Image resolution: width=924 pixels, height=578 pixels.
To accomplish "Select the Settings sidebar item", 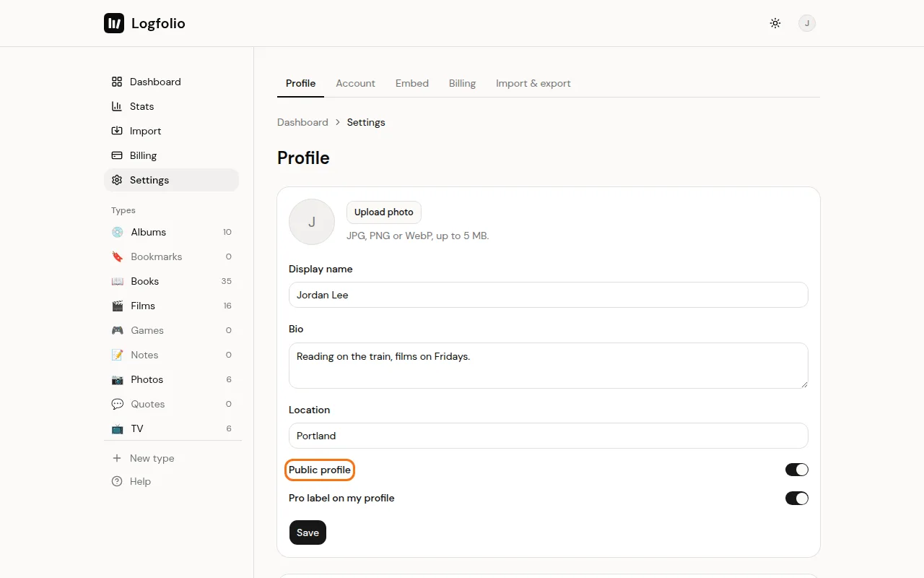I will pyautogui.click(x=171, y=180).
